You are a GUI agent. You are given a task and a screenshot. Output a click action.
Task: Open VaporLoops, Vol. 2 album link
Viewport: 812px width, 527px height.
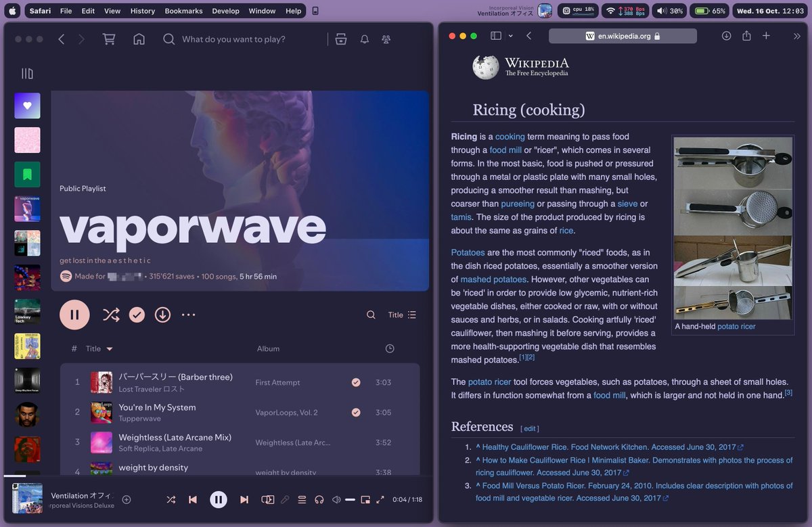click(x=286, y=412)
